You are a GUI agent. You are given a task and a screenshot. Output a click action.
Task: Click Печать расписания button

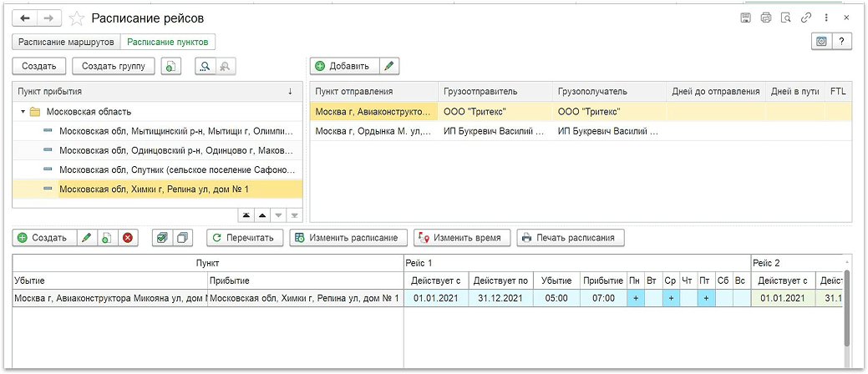571,238
